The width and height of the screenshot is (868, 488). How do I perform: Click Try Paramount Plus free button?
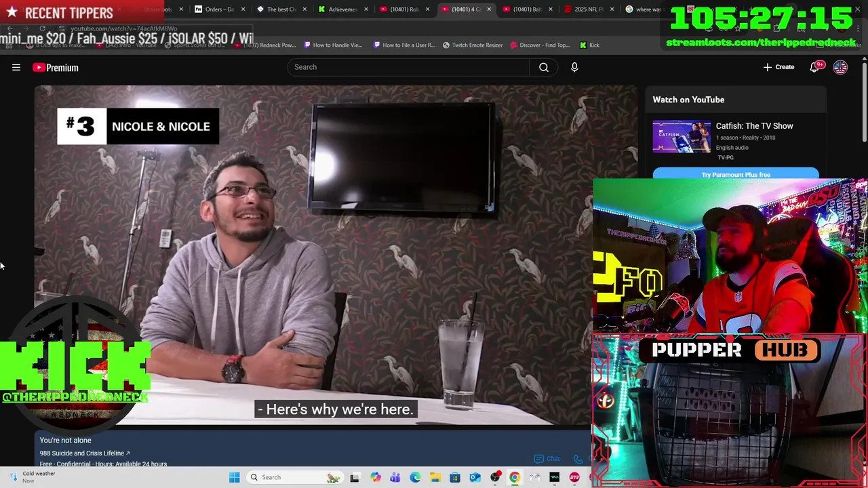tap(736, 175)
